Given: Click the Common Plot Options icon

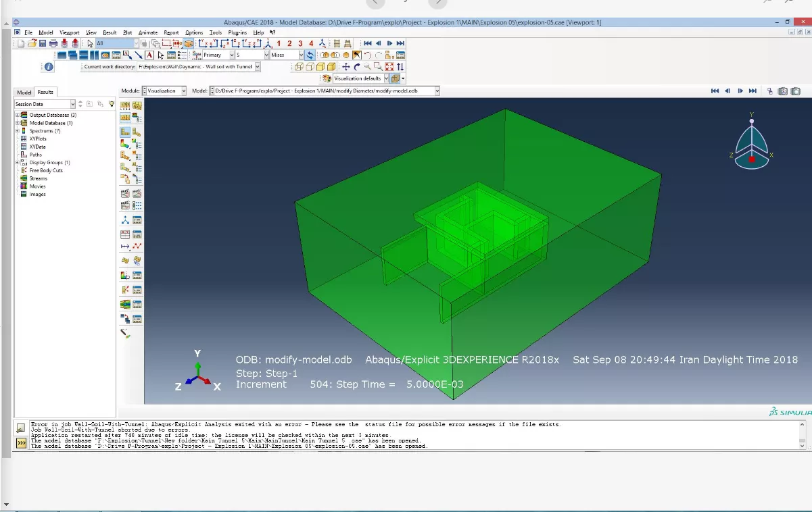Looking at the screenshot, I should (137, 118).
